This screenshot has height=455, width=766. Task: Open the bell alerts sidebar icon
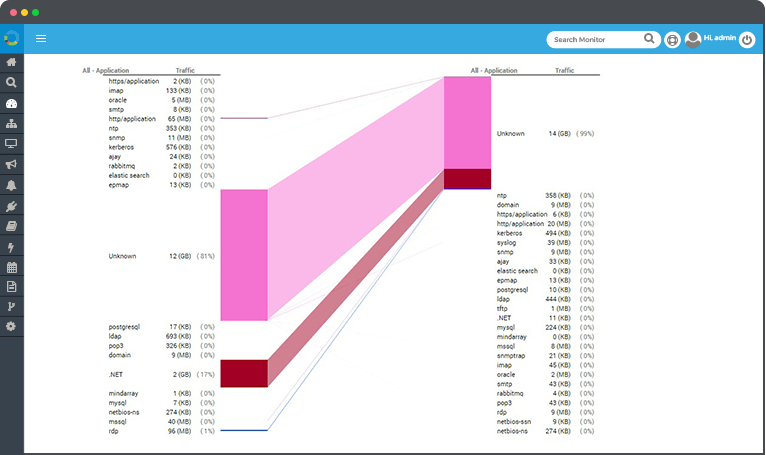coord(11,185)
